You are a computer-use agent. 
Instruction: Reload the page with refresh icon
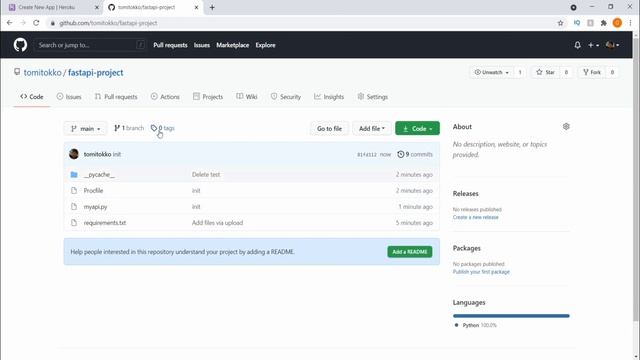[x=36, y=23]
